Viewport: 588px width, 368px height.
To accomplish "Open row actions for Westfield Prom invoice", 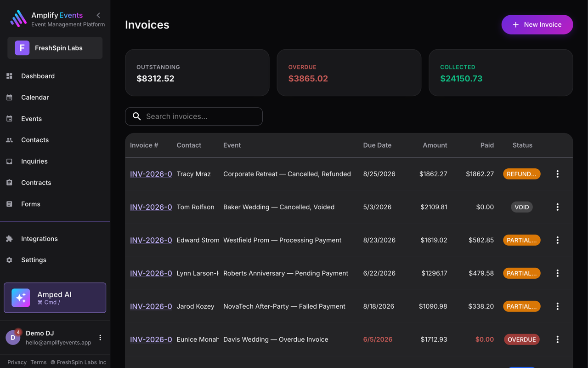I will pos(557,240).
